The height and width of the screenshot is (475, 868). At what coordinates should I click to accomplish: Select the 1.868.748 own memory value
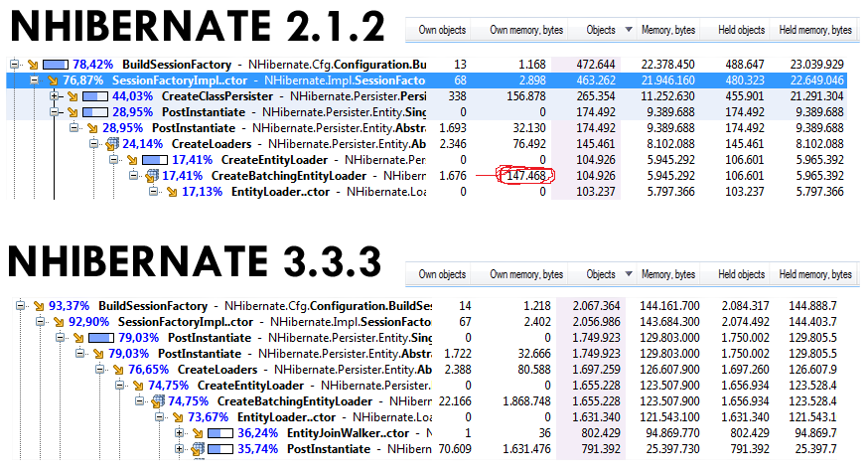tap(526, 401)
